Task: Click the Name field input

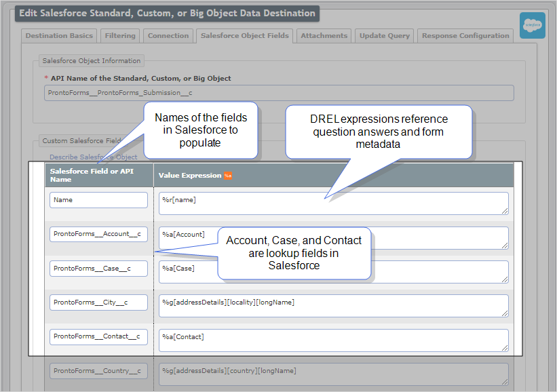Action: coord(99,200)
